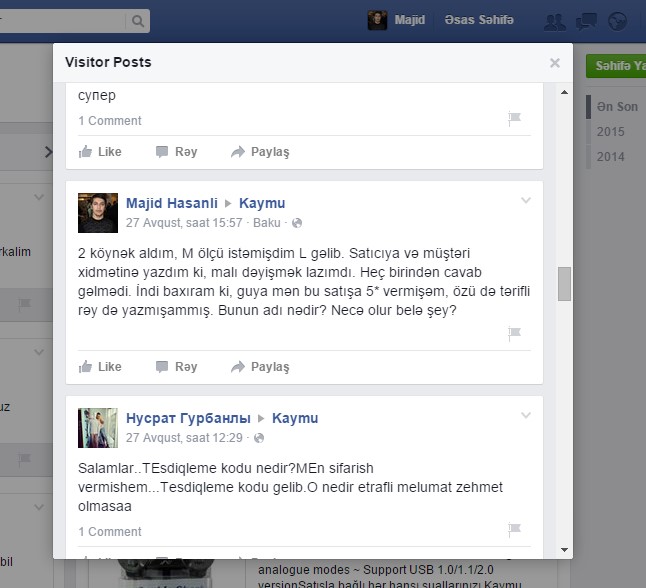Like the супер post
The image size is (646, 588).
pyautogui.click(x=100, y=152)
